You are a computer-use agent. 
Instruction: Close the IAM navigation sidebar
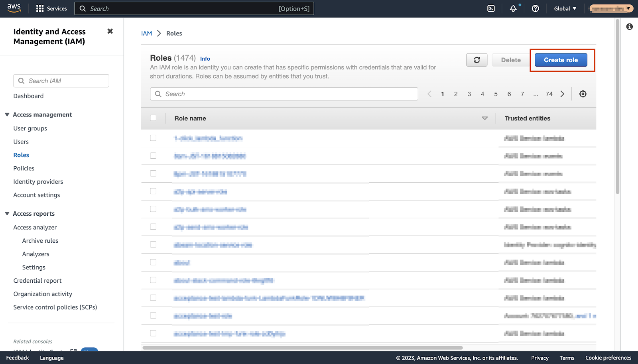[110, 31]
